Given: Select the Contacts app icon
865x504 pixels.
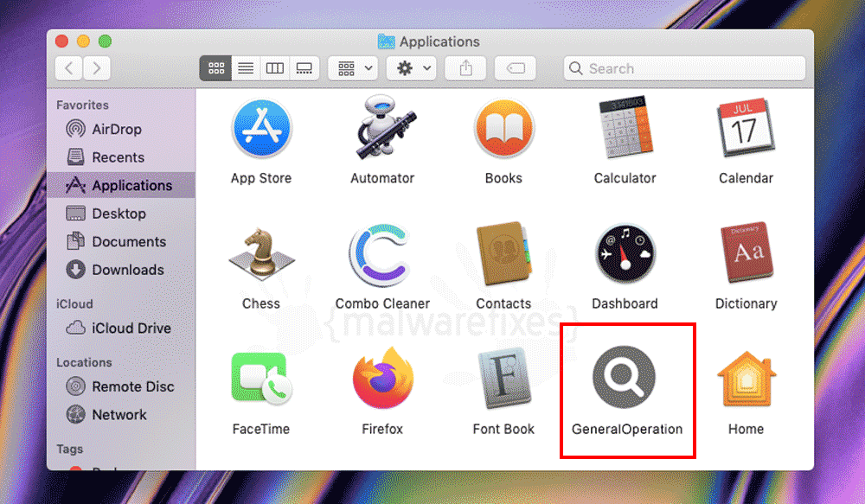Looking at the screenshot, I should click(x=503, y=253).
